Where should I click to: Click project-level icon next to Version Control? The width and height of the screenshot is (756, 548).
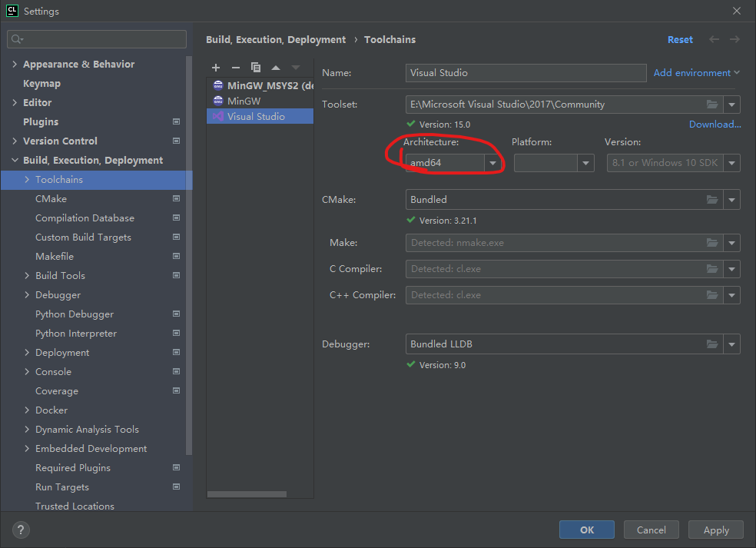(177, 141)
